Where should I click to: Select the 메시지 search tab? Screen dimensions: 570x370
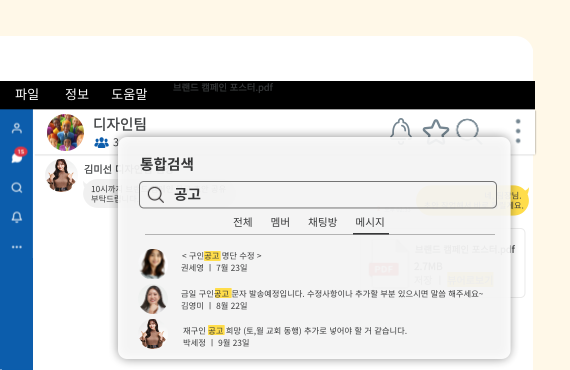click(x=370, y=222)
